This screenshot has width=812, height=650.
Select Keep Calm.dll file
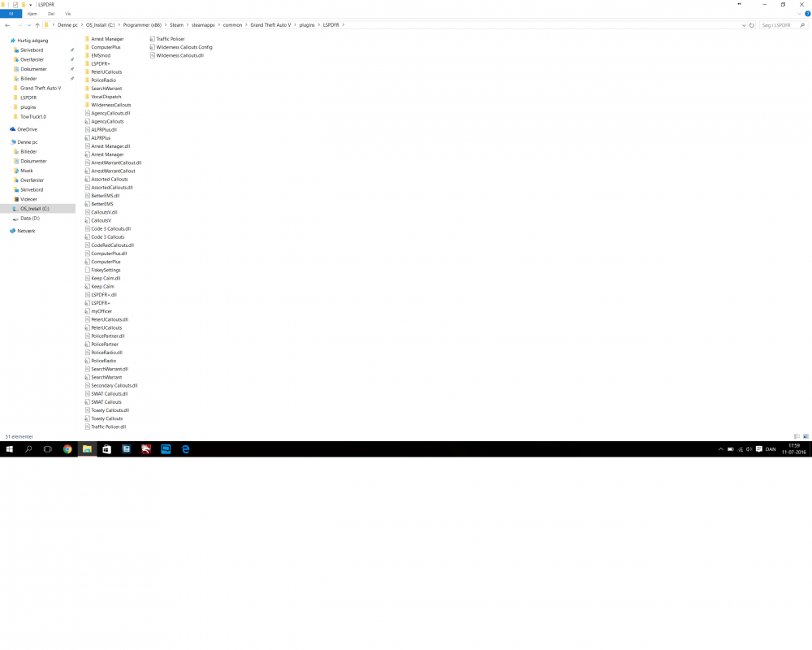coord(106,279)
